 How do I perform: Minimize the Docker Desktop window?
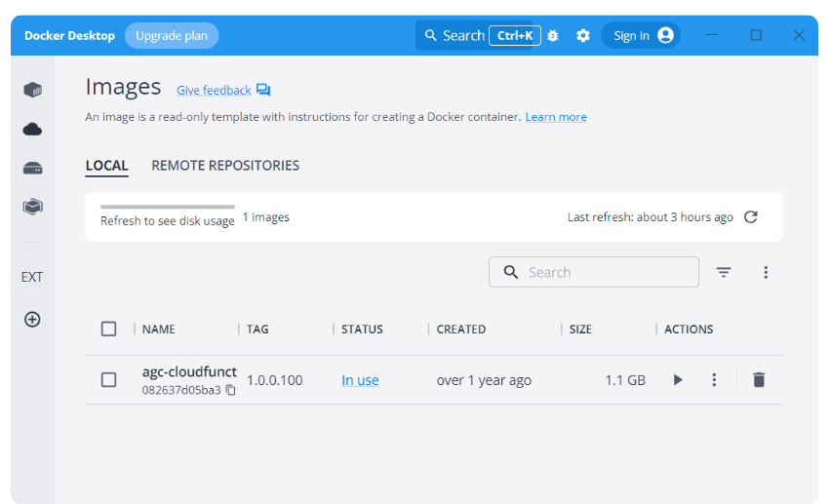[712, 35]
